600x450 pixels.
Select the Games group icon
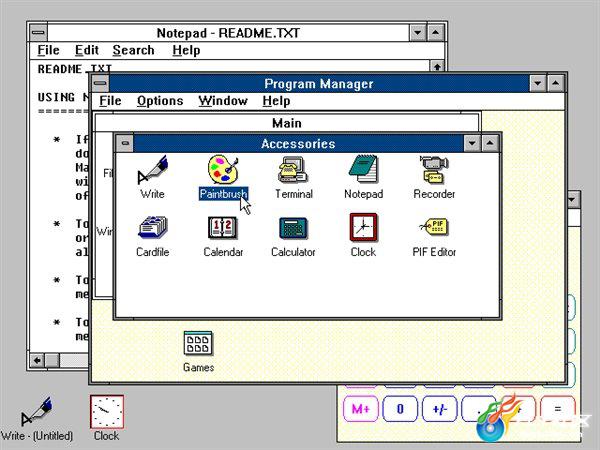198,344
